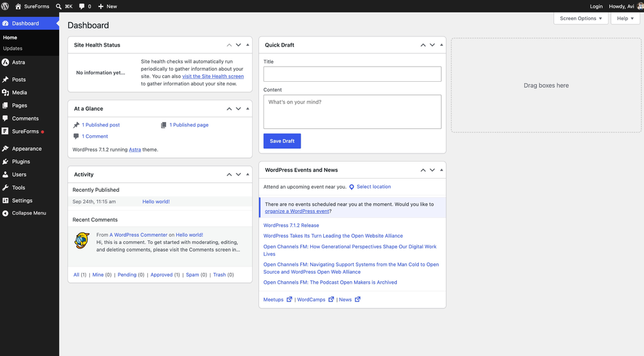
Task: Collapse WordPress Events and News panel
Action: click(x=441, y=170)
